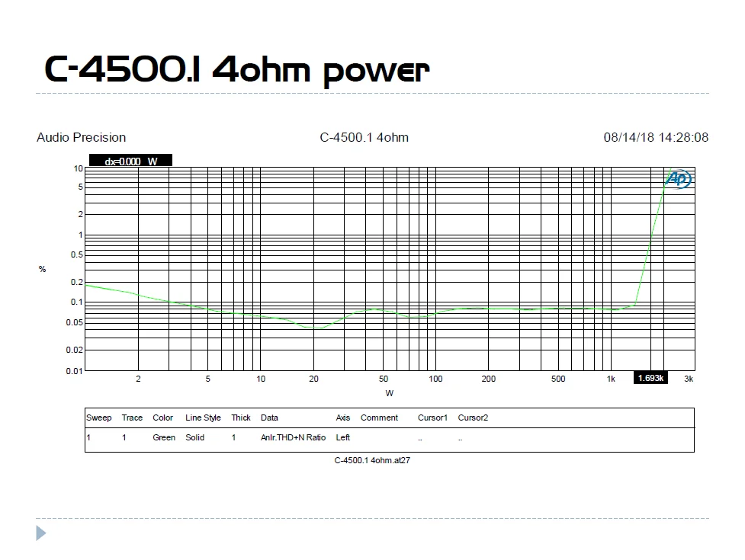This screenshot has height=560, width=745.
Task: Click the W label below horizontal axis
Action: click(x=390, y=394)
